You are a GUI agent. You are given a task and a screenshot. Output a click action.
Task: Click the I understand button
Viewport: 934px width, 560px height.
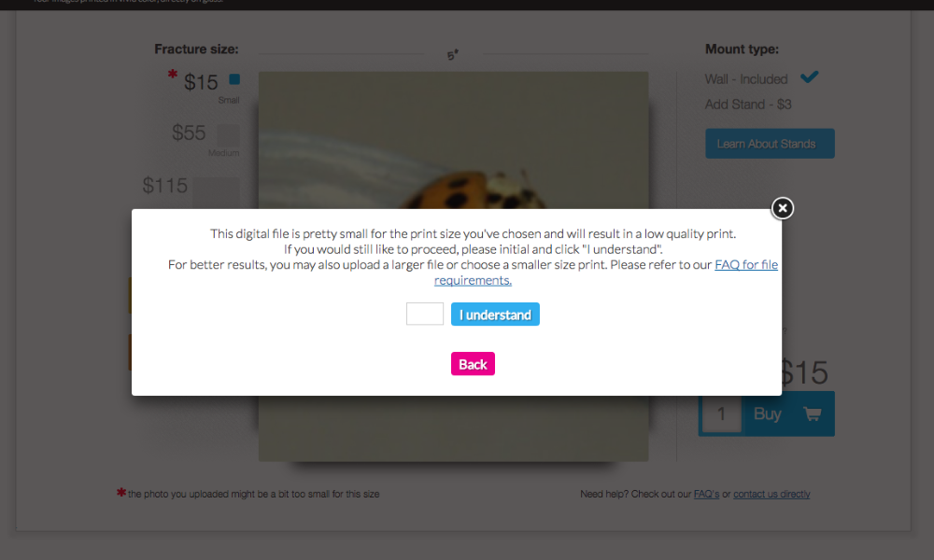pyautogui.click(x=495, y=315)
